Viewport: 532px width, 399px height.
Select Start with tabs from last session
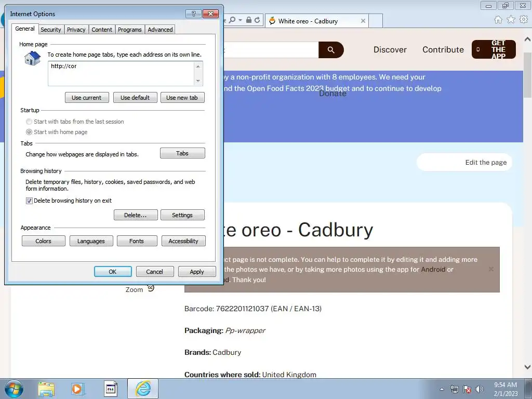point(29,122)
